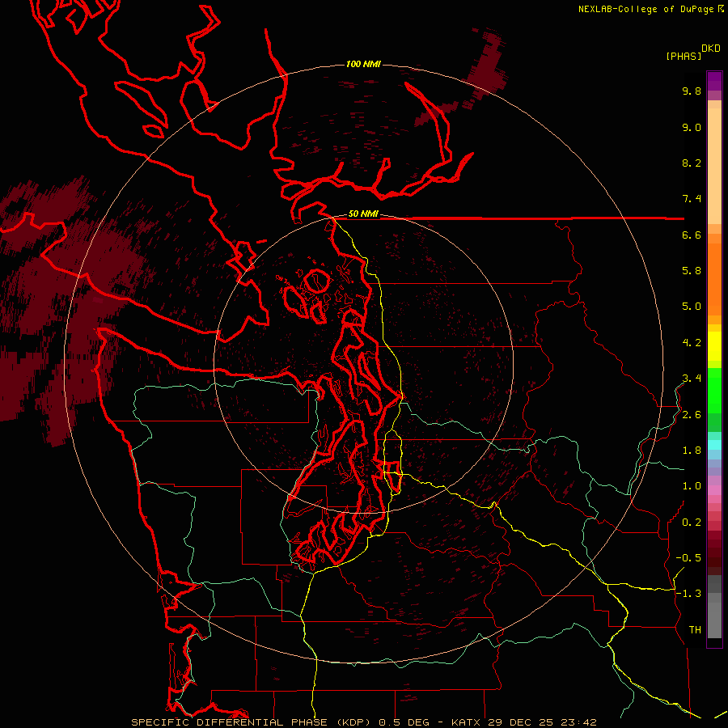The image size is (728, 728).
Task: Click the -1.3 legend value
Action: tap(688, 594)
